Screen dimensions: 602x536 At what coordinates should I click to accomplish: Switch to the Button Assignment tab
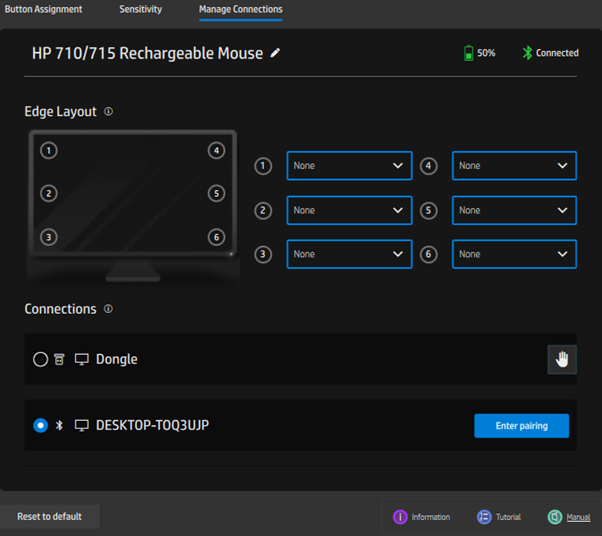tap(43, 9)
